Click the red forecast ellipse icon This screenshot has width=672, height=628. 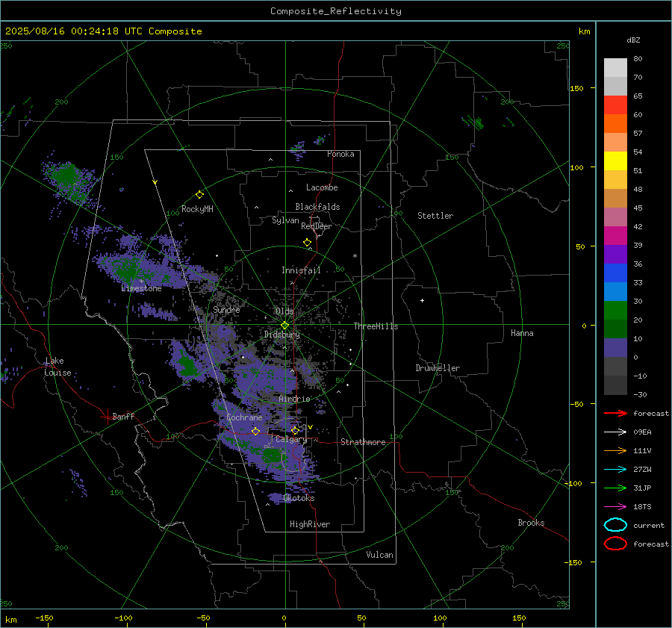tap(615, 544)
